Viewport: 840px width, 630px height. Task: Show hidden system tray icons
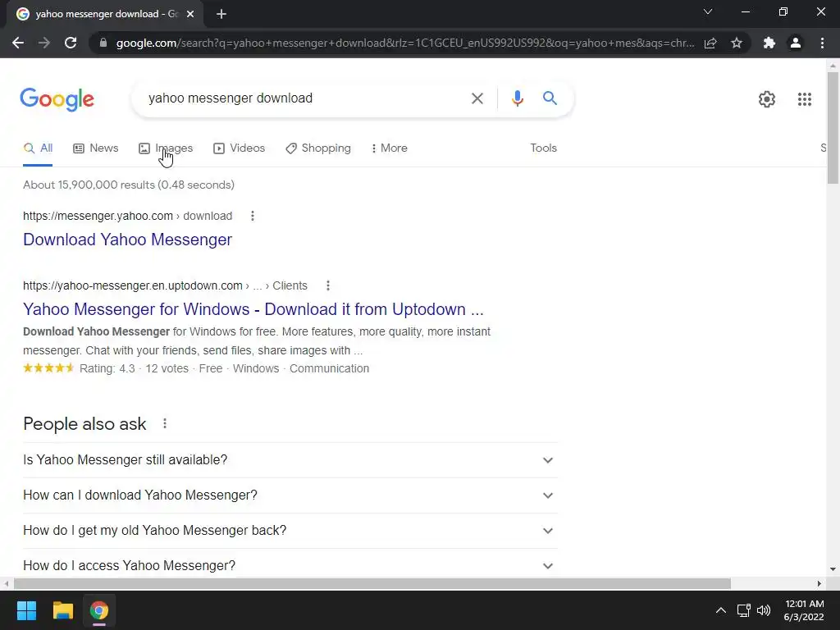point(720,610)
